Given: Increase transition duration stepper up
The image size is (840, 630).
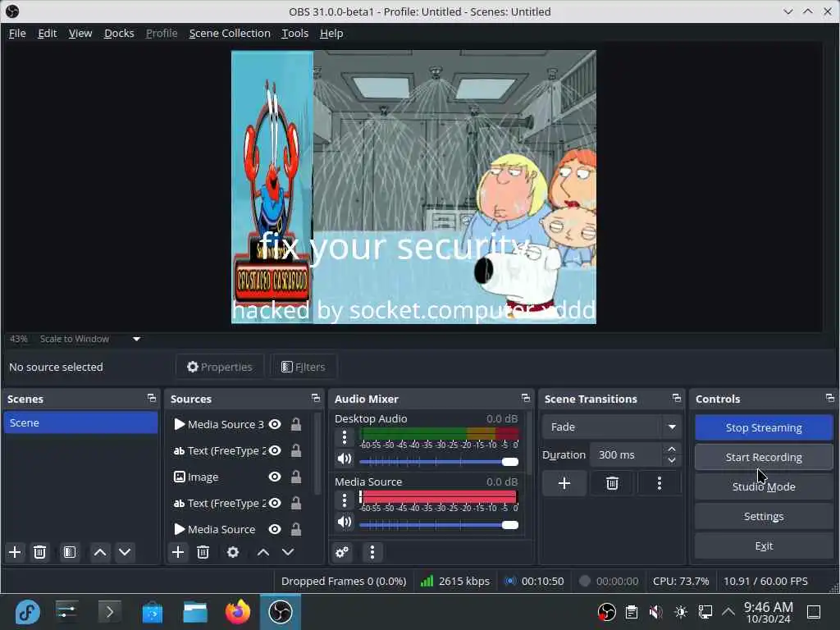Looking at the screenshot, I should click(672, 449).
